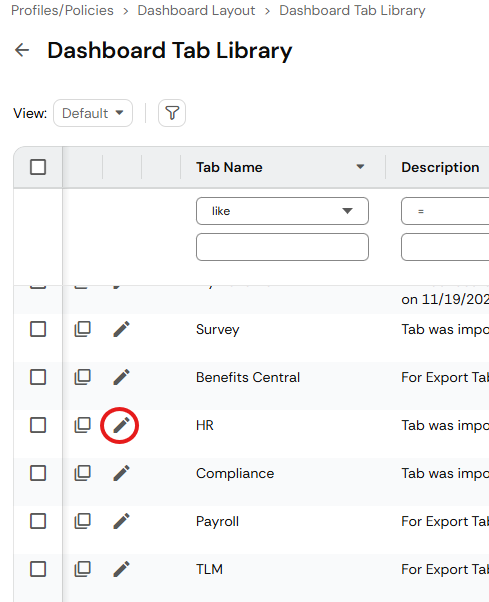
Task: Open the filter funnel icon
Action: pyautogui.click(x=172, y=113)
